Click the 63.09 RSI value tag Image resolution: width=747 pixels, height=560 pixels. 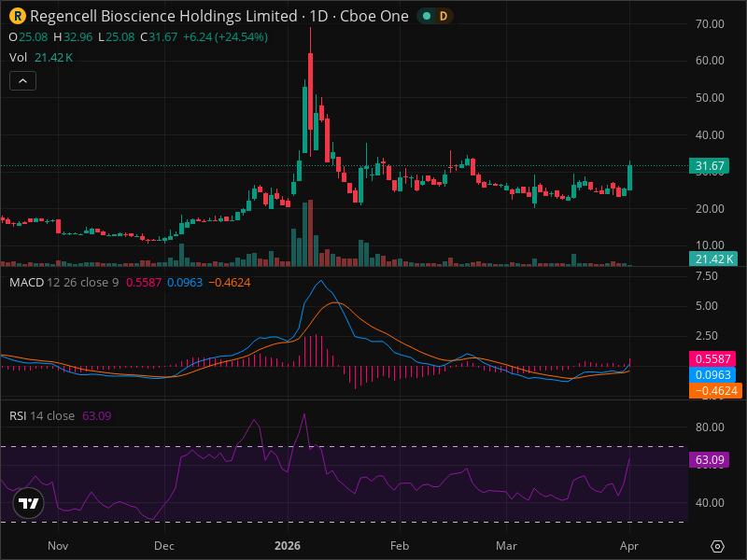click(x=709, y=459)
